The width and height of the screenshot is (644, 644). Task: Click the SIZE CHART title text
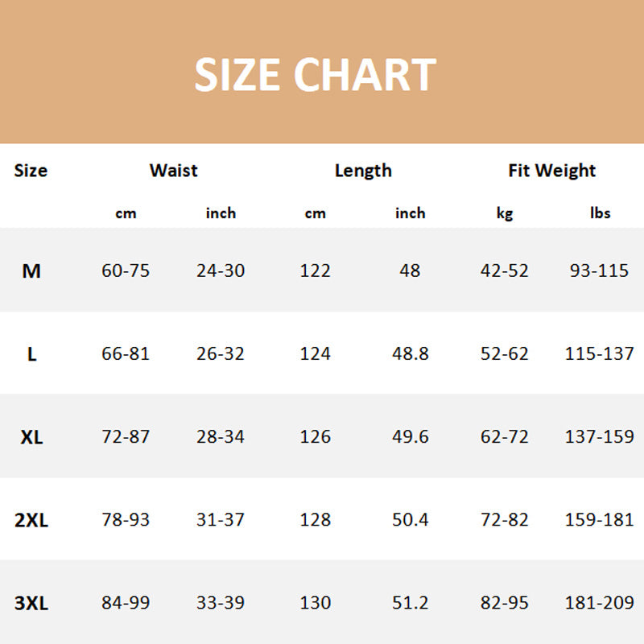[x=315, y=75]
